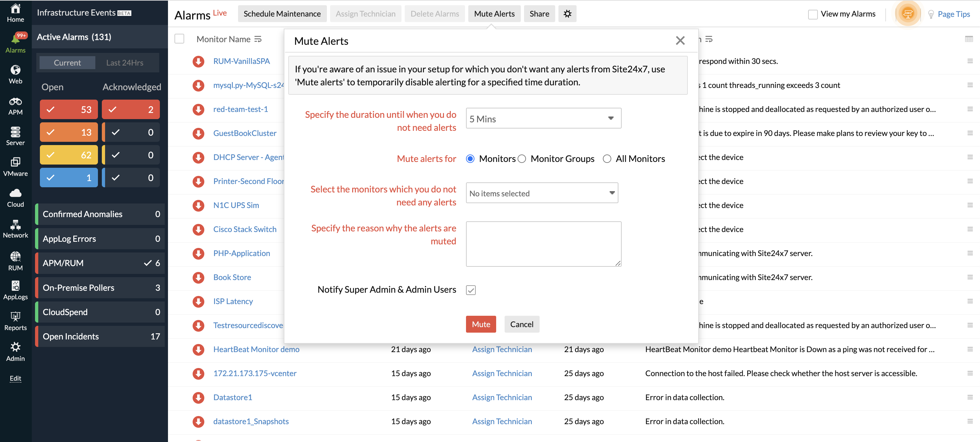Select the Current alarms tab

[x=67, y=63]
